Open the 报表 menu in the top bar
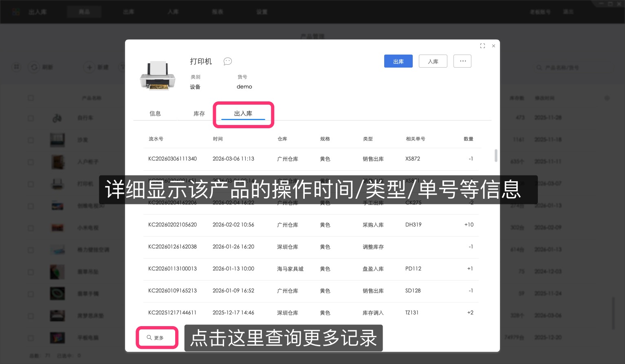 click(x=218, y=11)
